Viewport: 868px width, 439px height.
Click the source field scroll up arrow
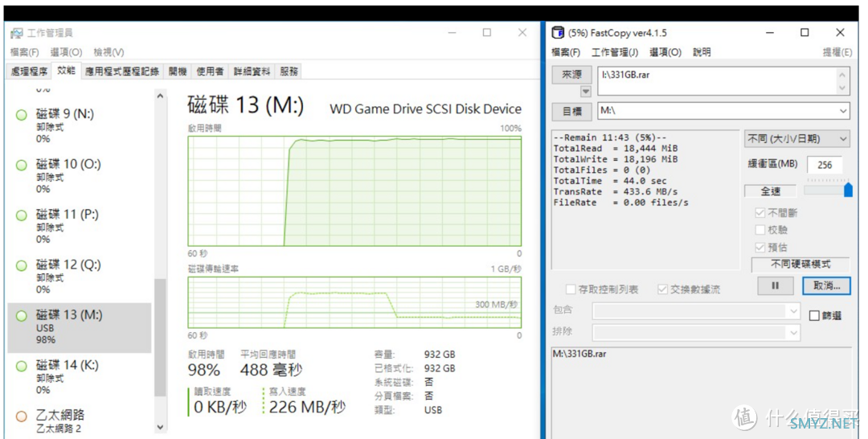(842, 75)
